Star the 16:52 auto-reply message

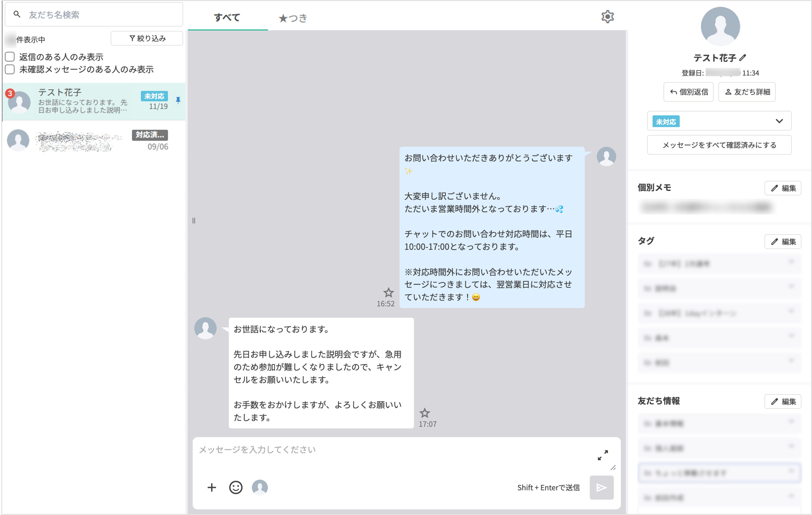pos(388,293)
